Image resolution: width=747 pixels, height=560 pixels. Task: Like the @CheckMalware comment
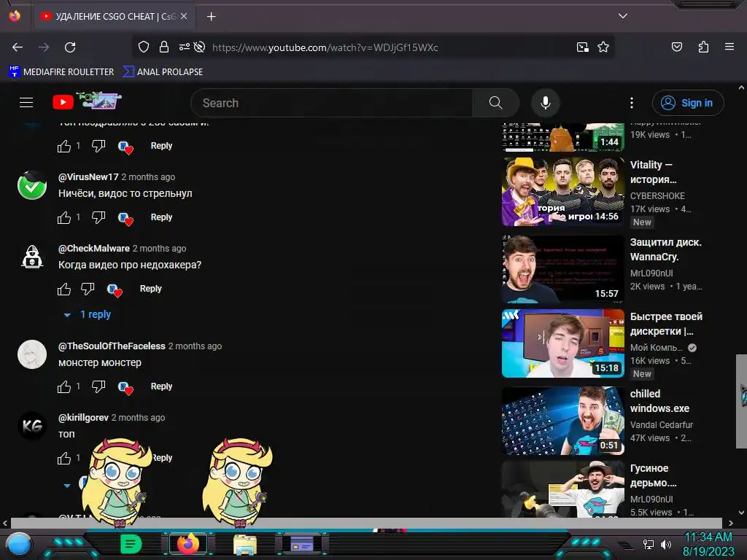(64, 289)
